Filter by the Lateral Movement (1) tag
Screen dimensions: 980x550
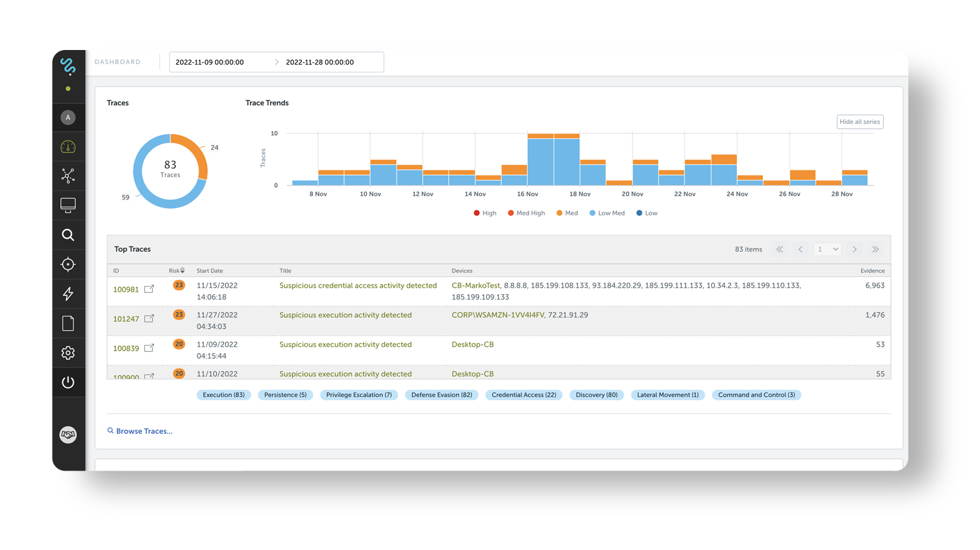click(668, 395)
